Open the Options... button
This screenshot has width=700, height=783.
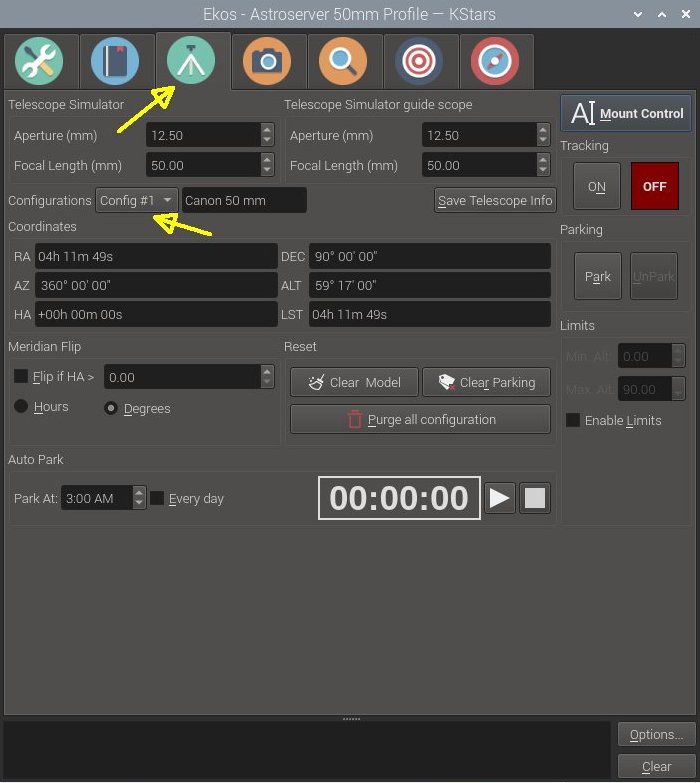[x=657, y=735]
